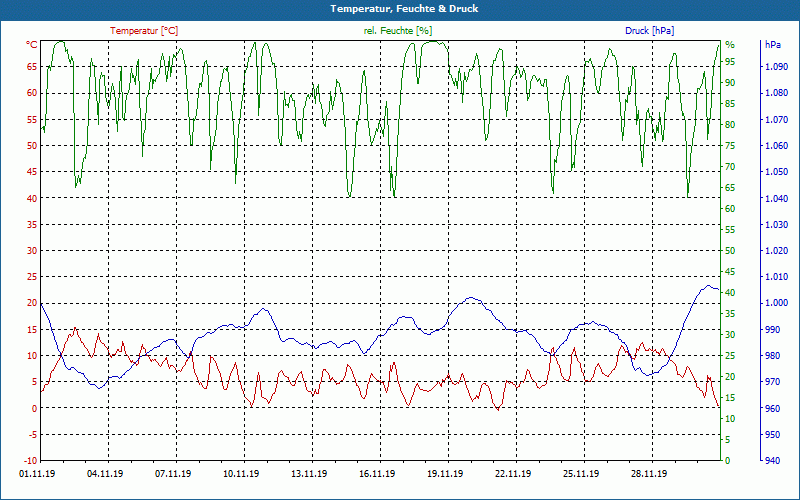Click the '20' tick on the red temperature axis
Viewport: 800px width, 500px height.
tap(32, 303)
